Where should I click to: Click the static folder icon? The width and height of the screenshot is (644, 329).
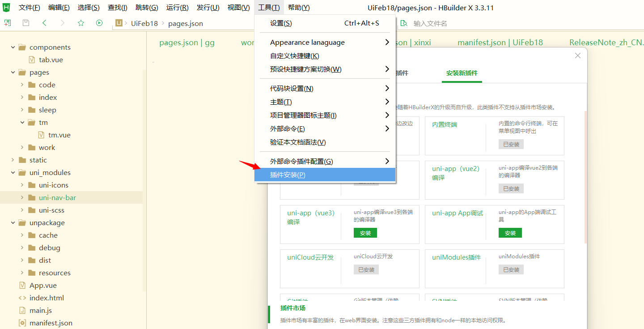coord(22,160)
